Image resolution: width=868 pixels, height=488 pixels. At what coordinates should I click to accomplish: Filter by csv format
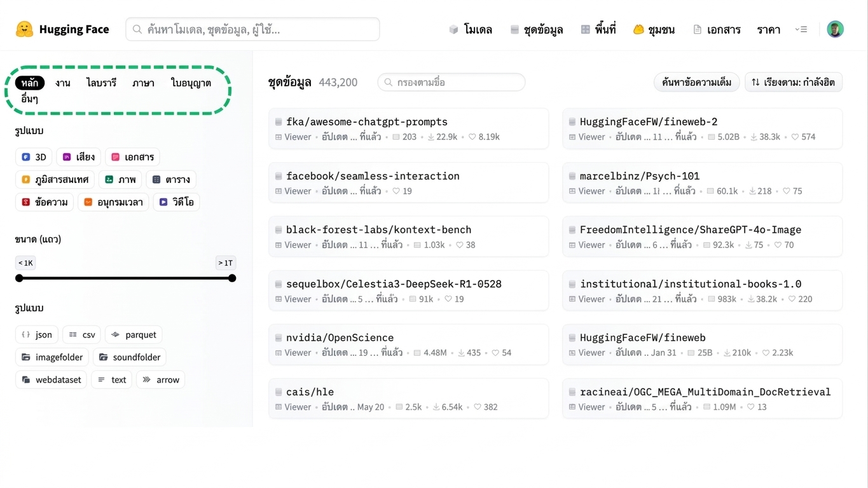point(81,335)
